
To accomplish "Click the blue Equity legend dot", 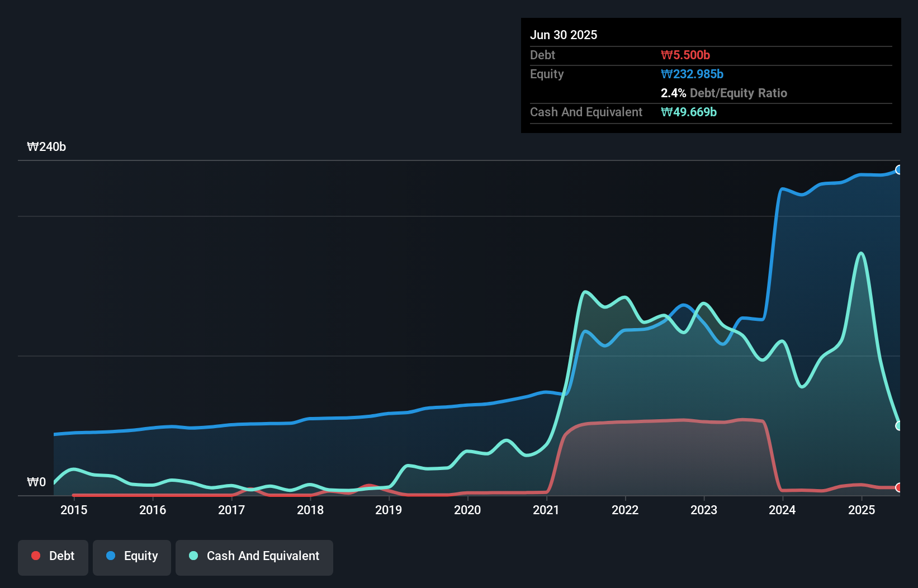I will tap(111, 556).
